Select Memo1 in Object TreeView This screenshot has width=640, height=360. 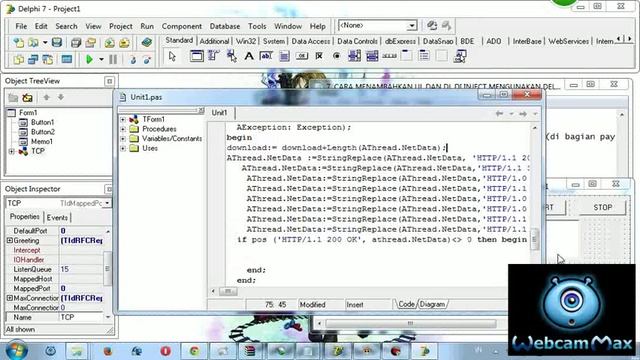point(42,141)
